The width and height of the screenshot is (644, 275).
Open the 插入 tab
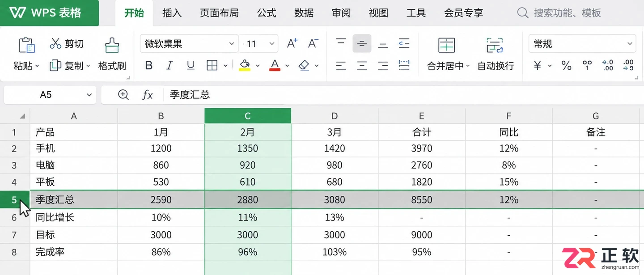tap(172, 13)
